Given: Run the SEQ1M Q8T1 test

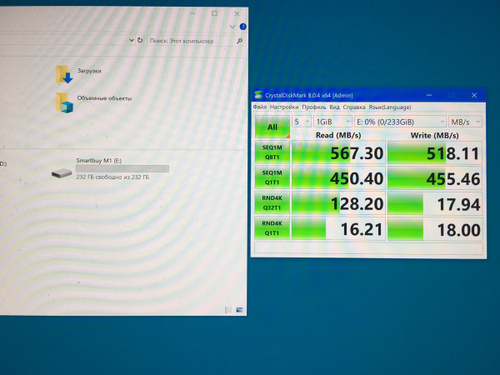Looking at the screenshot, I should (x=272, y=152).
